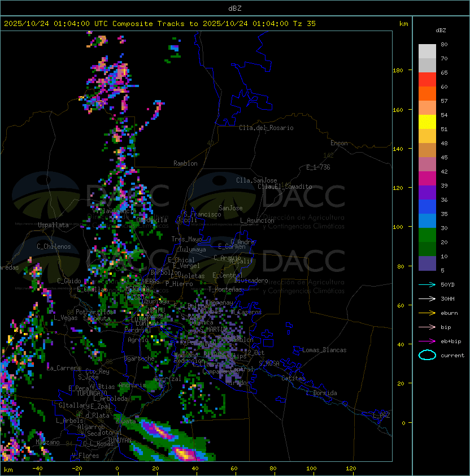This screenshot has width=470, height=476.
Task: Click the magenta eb+bip arrow in legend
Action: tap(427, 341)
